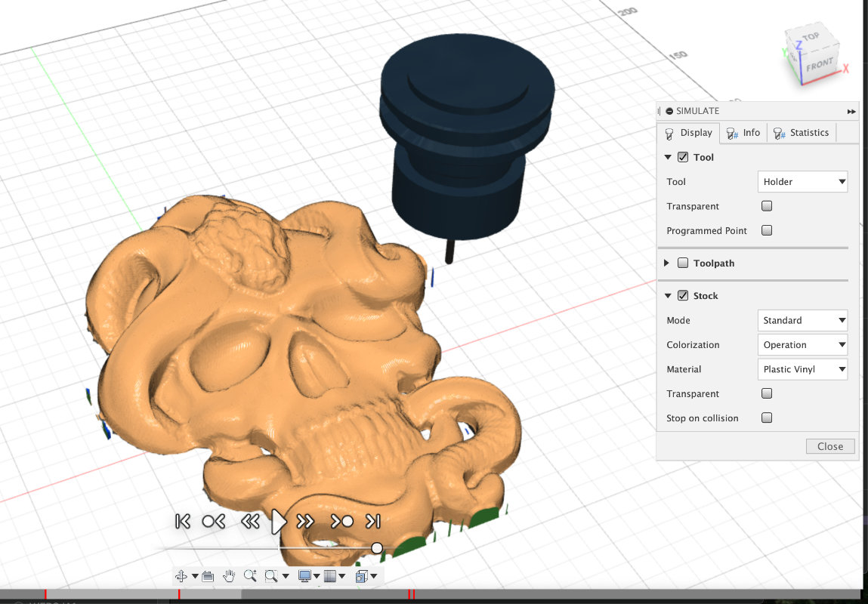
Task: Collapse the Stock section triangle
Action: 668,296
